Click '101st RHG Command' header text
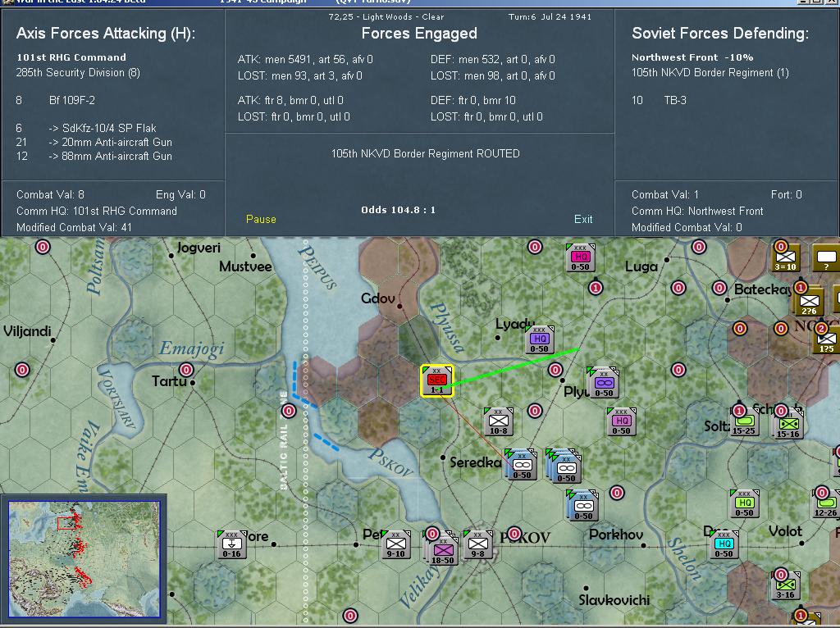 (x=71, y=57)
